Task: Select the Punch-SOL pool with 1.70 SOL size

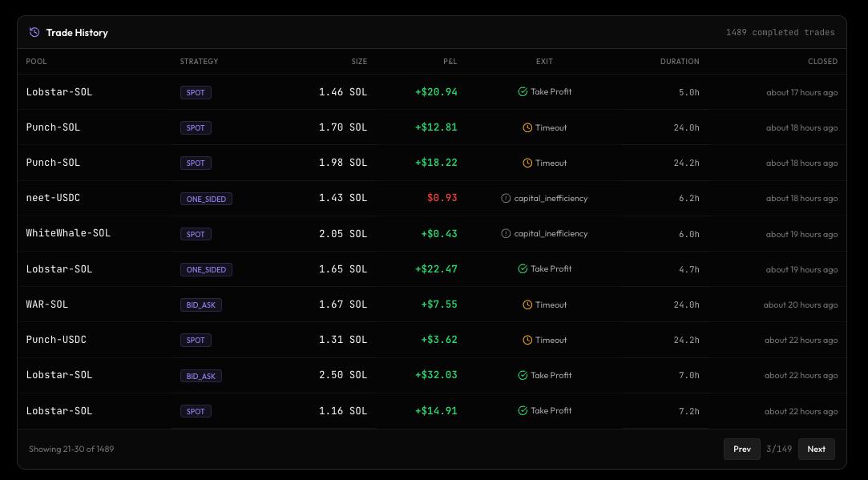Action: coord(53,127)
